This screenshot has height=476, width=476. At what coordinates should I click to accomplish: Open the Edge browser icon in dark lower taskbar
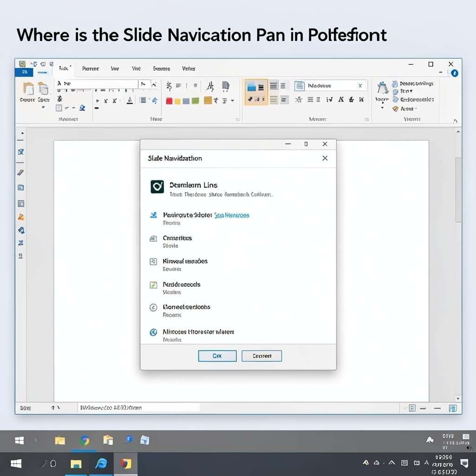pyautogui.click(x=101, y=463)
